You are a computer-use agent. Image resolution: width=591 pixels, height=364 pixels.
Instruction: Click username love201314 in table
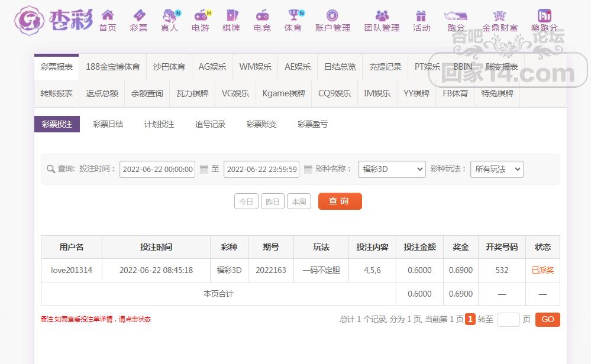click(x=71, y=270)
